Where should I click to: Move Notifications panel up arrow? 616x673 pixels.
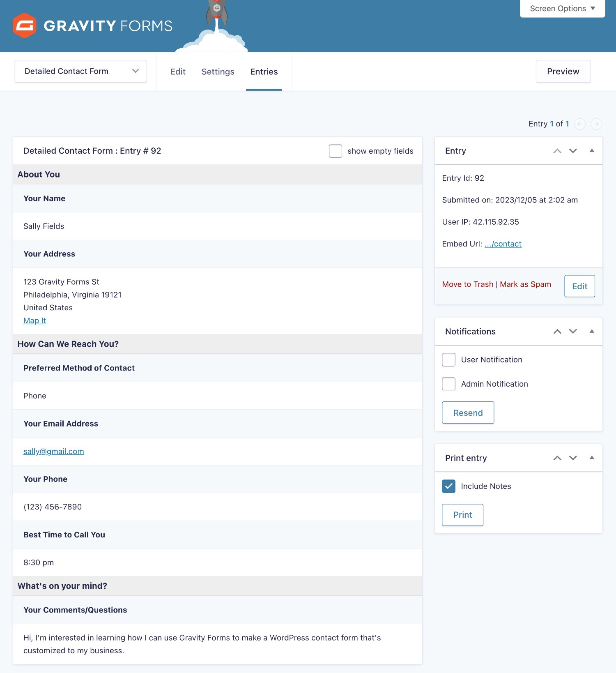click(x=557, y=332)
